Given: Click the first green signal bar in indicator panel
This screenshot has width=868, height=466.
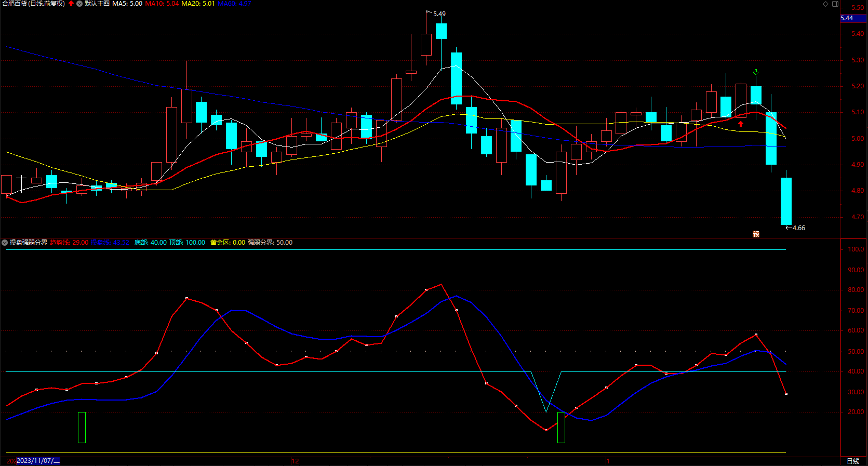Looking at the screenshot, I should tap(82, 428).
